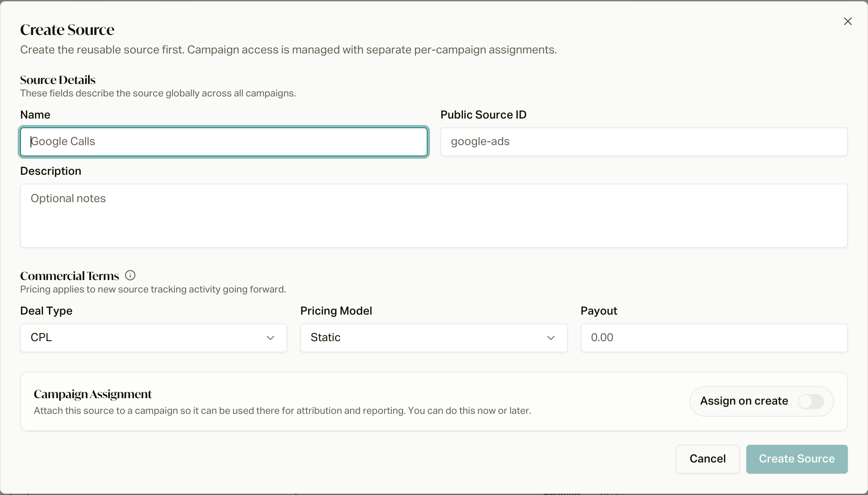Click the Public Source ID label
868x495 pixels.
[483, 115]
